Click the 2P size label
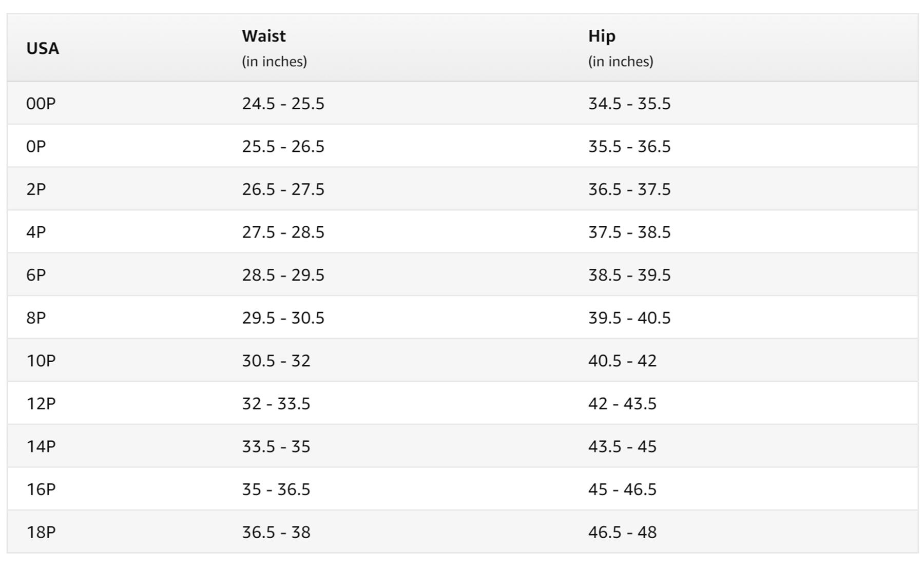 [36, 189]
